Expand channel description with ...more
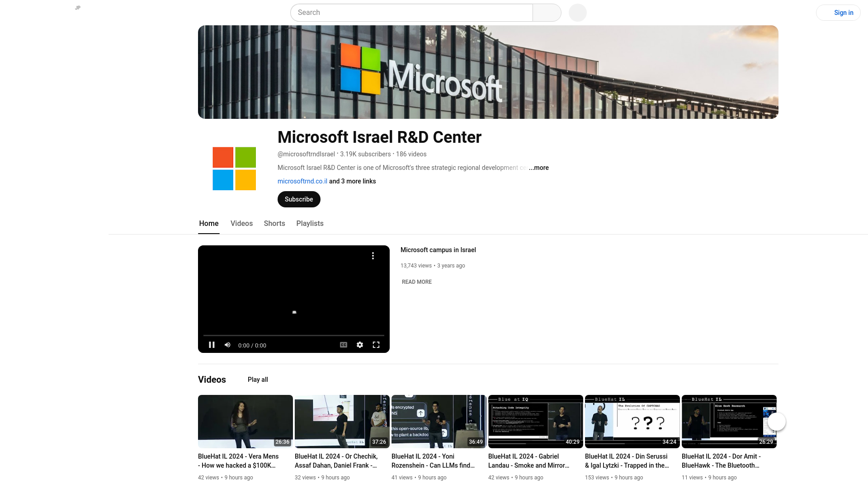 point(539,168)
